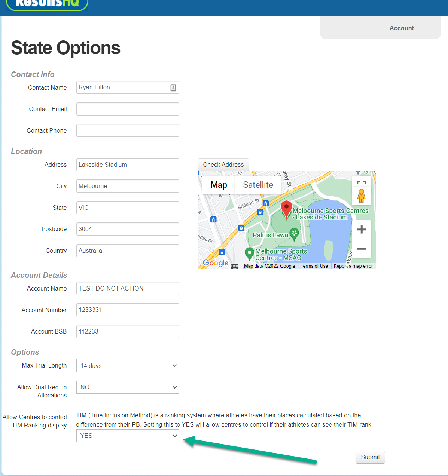This screenshot has width=448, height=476.
Task: Click the Melbourne Sports Centres - Lakeside Stadium map label
Action: click(x=330, y=214)
